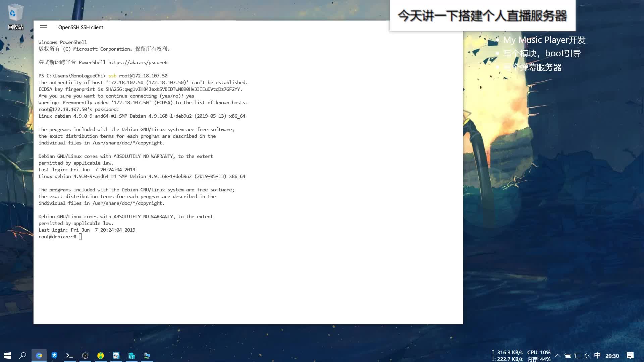Click the ECDSA key fingerprint line
Viewport: 644px width, 362px height.
140,89
